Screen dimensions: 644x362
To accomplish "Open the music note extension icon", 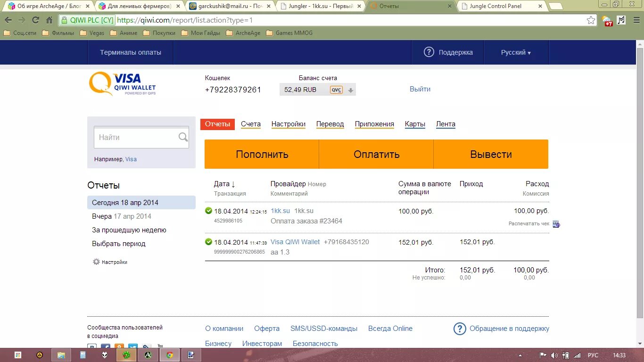I will (621, 20).
